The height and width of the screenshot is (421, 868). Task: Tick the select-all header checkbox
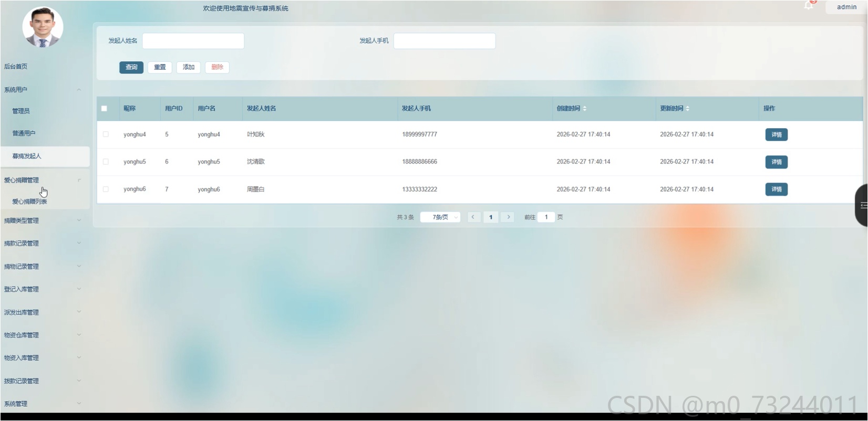coord(104,109)
